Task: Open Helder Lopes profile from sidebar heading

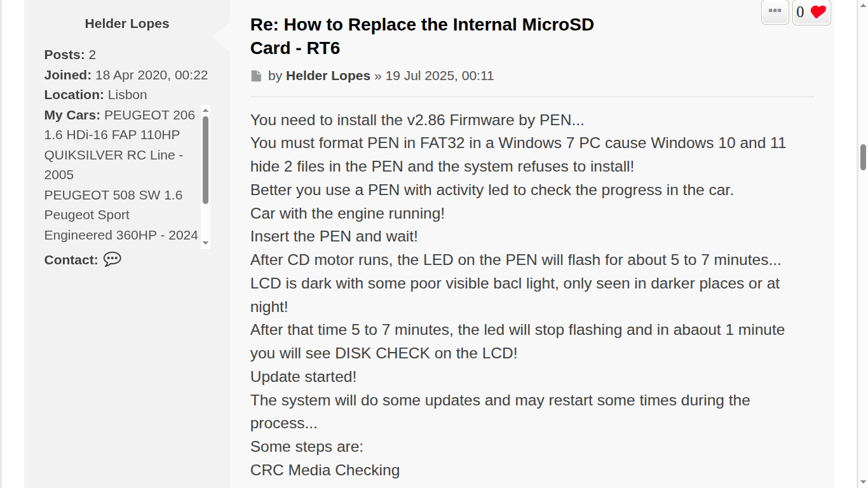Action: [x=127, y=24]
